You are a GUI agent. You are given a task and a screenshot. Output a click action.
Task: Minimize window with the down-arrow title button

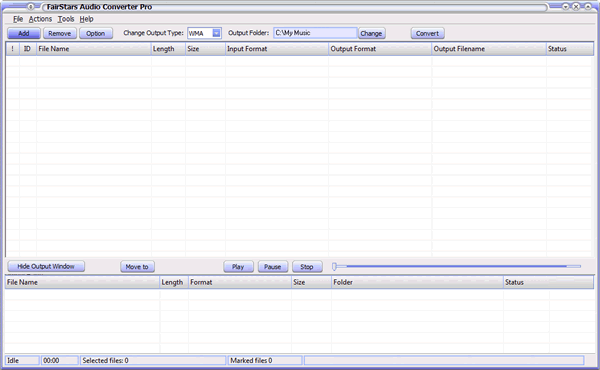(565, 7)
